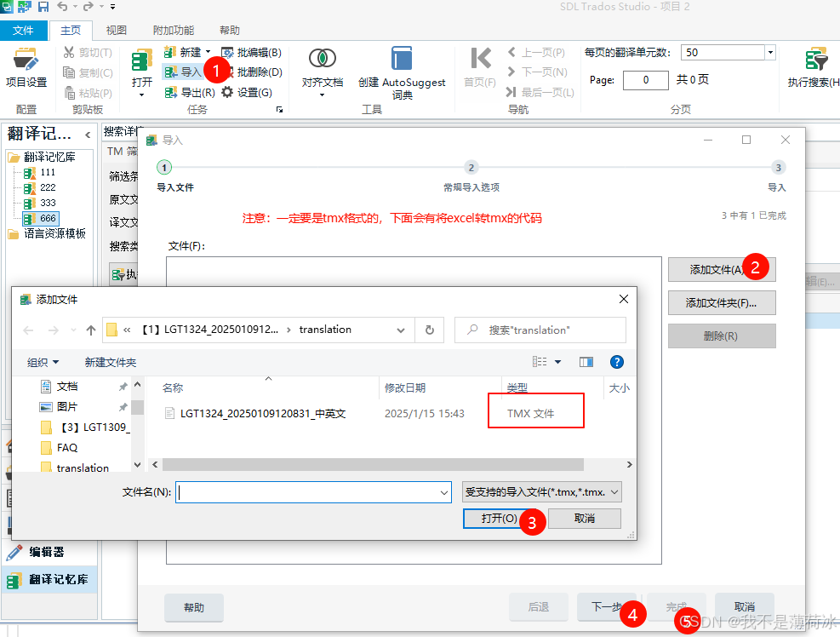Click New Folder (新建文件夹) in dialog

coord(111,362)
